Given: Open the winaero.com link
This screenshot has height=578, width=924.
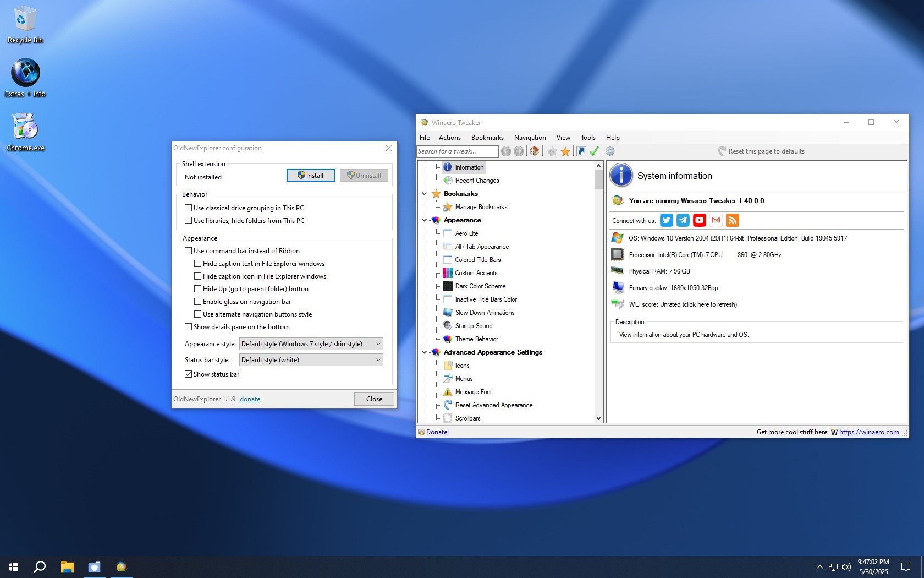Looking at the screenshot, I should [x=868, y=432].
